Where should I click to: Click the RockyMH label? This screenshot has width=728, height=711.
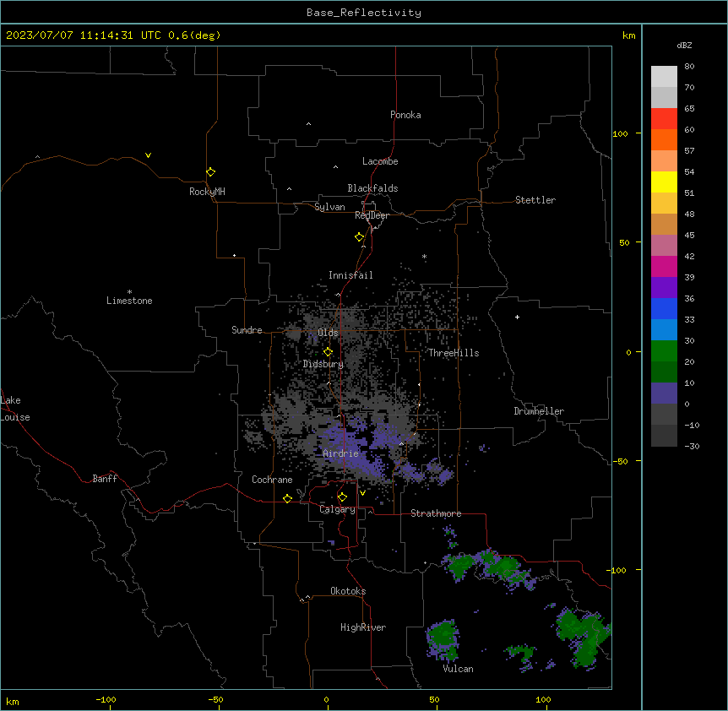(207, 192)
